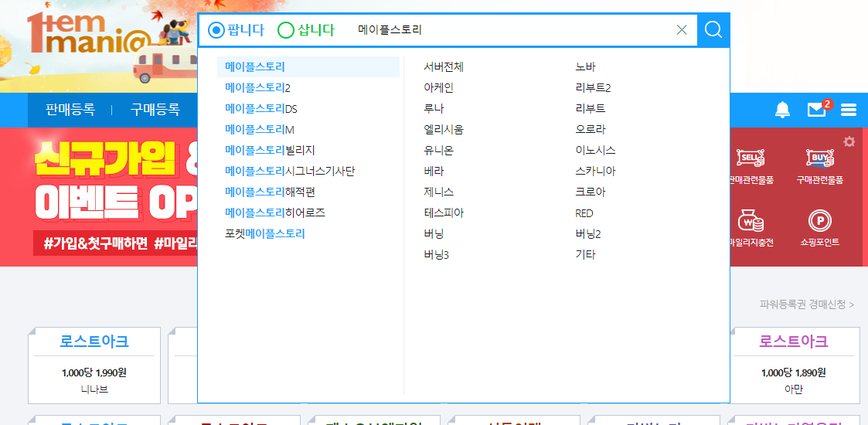Select the 노바 server

(x=586, y=67)
